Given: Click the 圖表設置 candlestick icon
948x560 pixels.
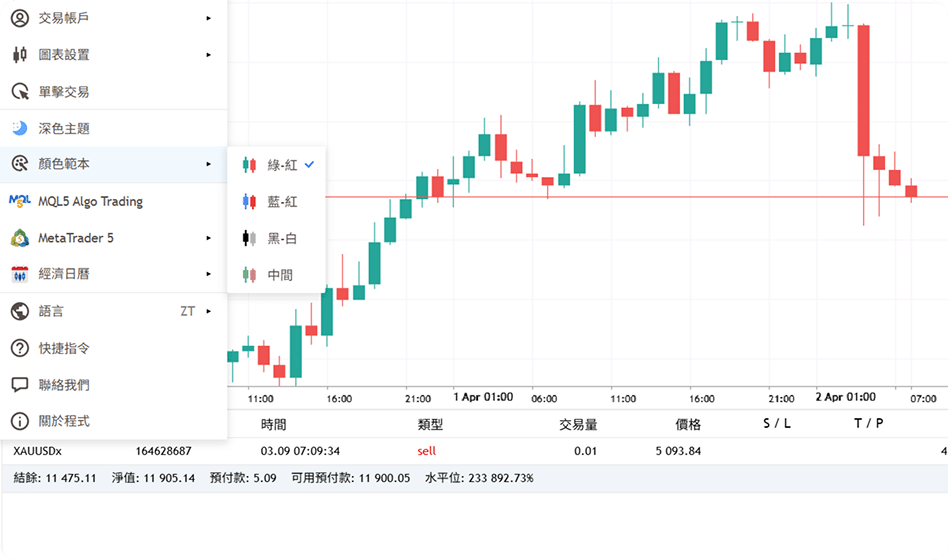Looking at the screenshot, I should pos(19,55).
